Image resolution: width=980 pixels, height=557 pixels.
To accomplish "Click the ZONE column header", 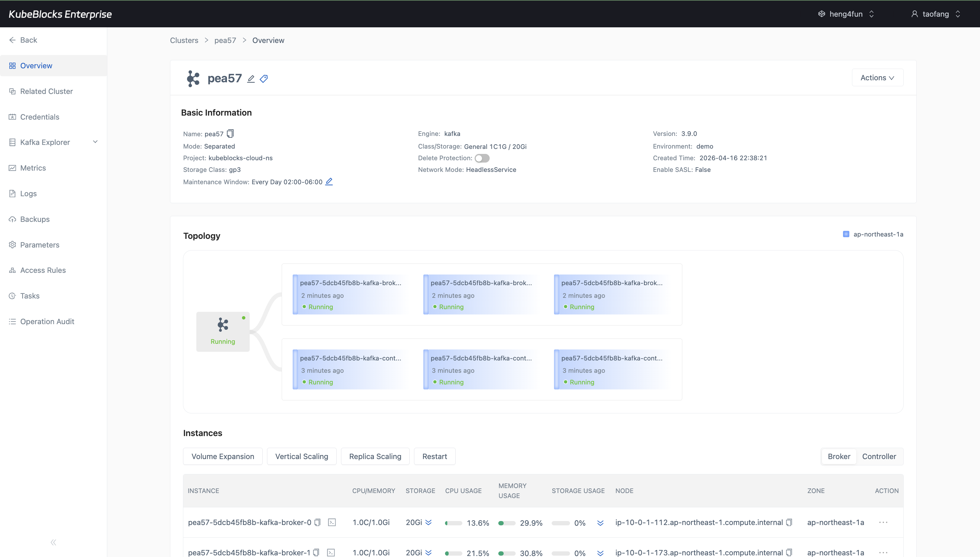I will pos(816,491).
